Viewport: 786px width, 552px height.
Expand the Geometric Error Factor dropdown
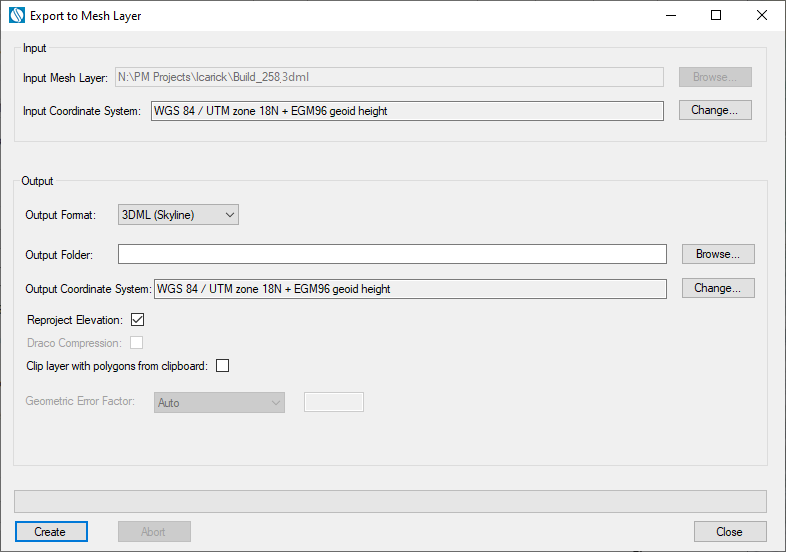tap(219, 402)
